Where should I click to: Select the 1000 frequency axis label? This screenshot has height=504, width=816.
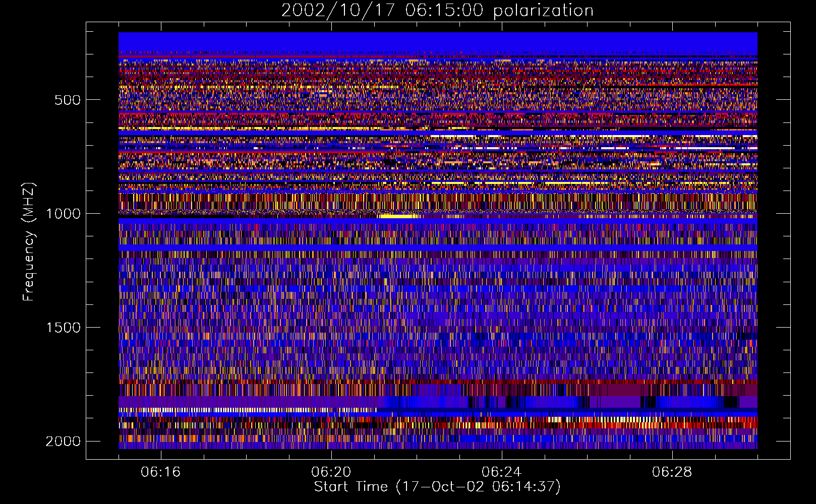[x=63, y=214]
